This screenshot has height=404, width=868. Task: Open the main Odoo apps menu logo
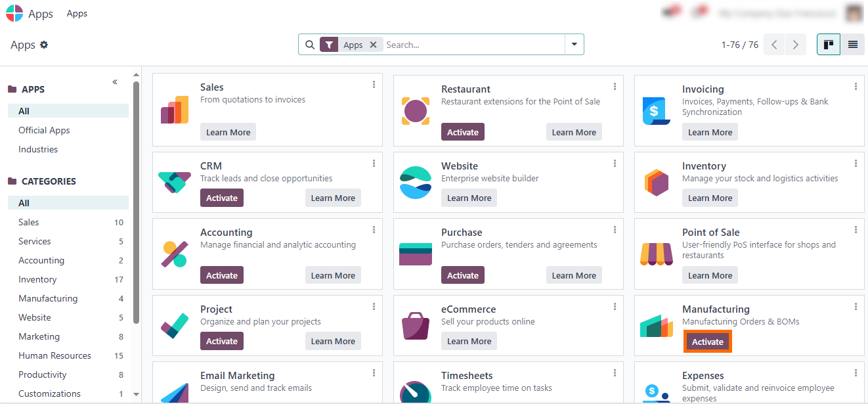14,13
